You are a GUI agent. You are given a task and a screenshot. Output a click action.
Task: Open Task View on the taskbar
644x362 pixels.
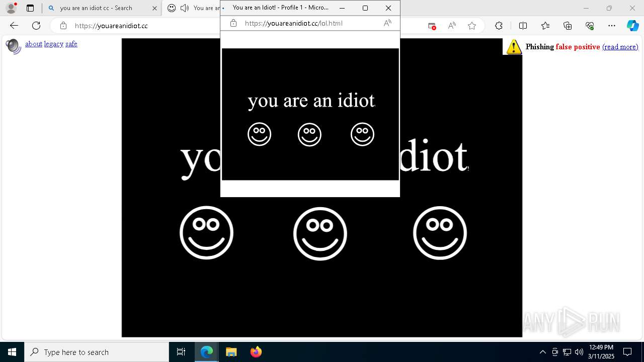point(181,352)
